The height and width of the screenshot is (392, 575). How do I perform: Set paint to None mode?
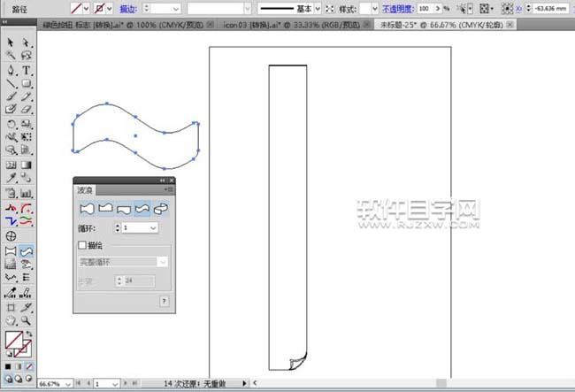[29, 366]
